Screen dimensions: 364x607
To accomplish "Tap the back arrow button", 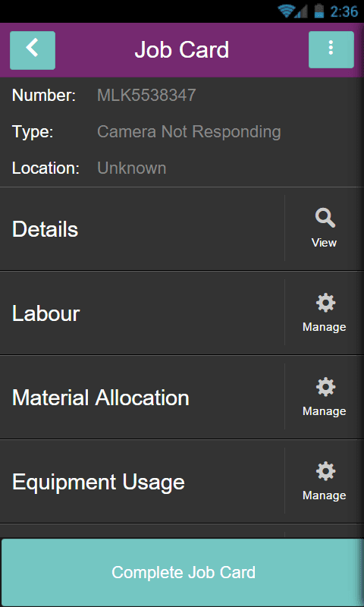I will click(x=33, y=50).
